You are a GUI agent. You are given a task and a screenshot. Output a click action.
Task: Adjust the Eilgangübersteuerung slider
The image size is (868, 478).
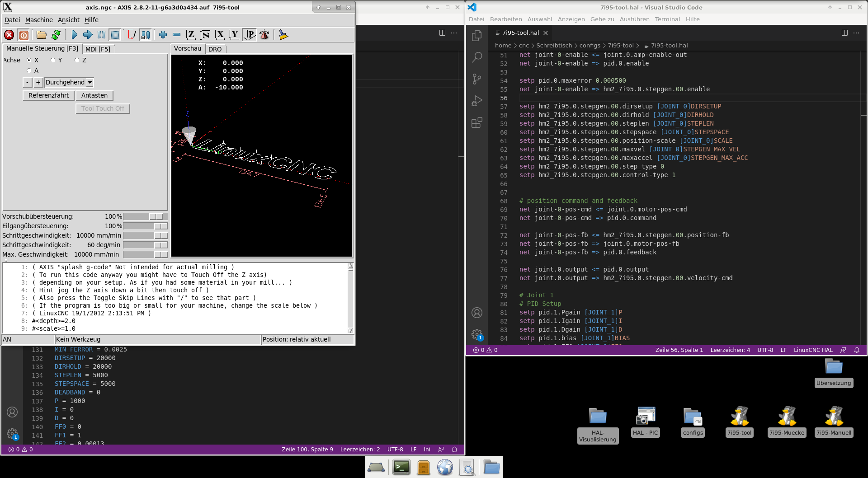click(145, 226)
